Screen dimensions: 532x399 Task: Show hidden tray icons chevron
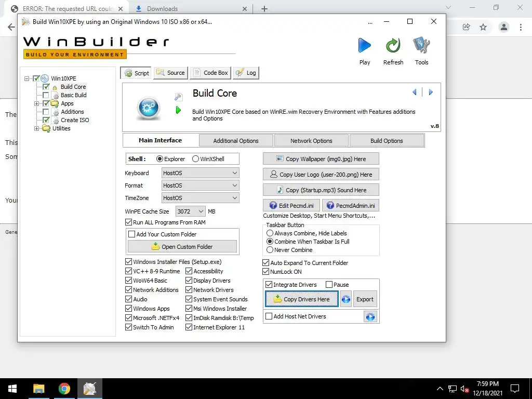440,389
